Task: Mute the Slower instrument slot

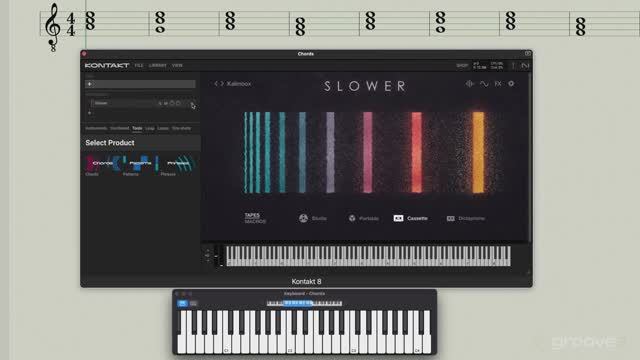Action: click(x=166, y=103)
